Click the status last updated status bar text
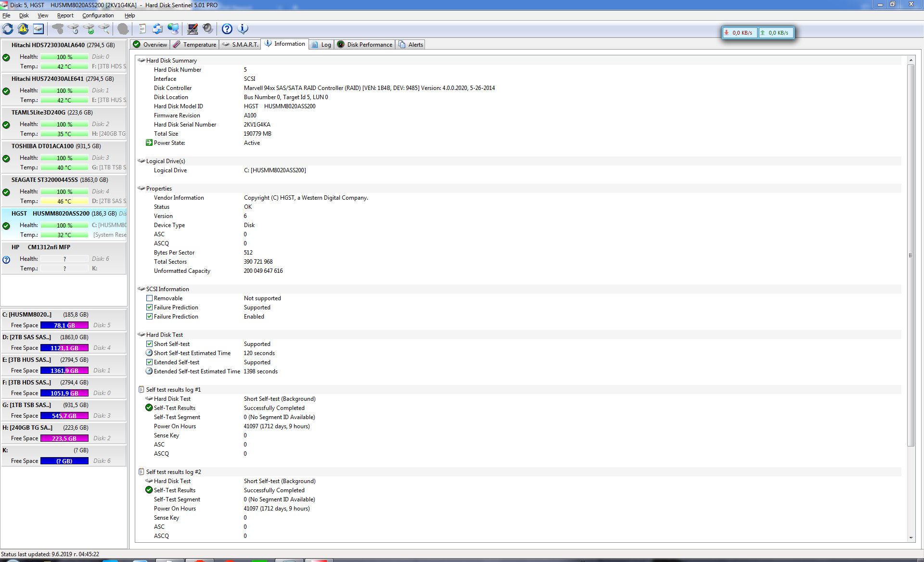 pos(50,554)
